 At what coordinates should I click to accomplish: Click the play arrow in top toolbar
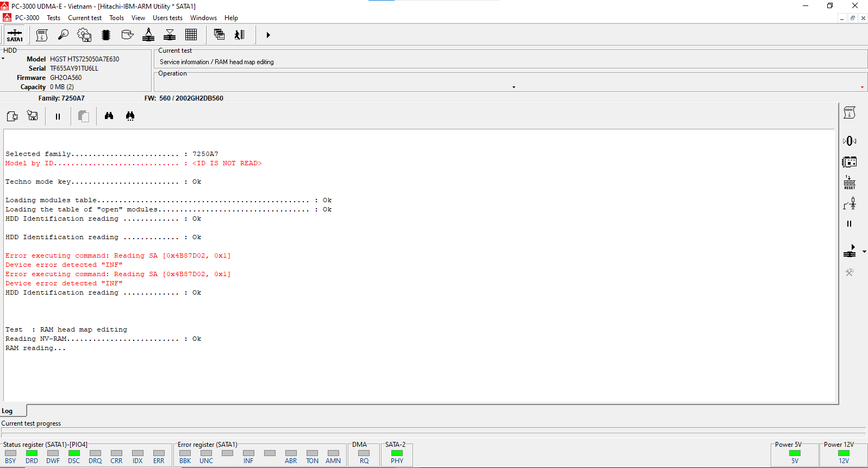point(268,35)
